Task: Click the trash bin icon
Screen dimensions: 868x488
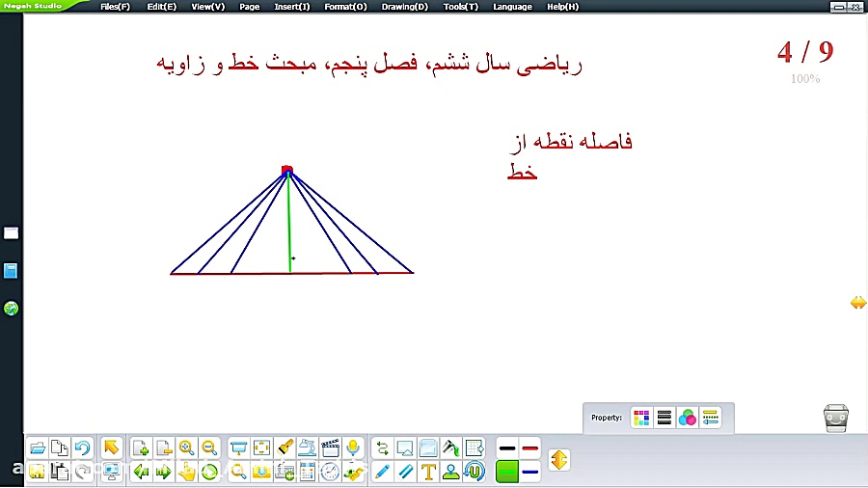Action: pos(836,419)
